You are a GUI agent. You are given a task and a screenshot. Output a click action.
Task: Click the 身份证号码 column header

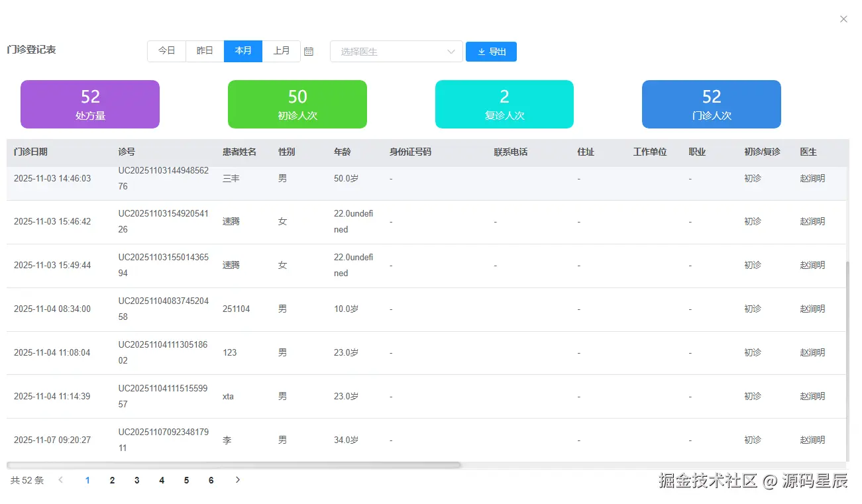tap(410, 152)
